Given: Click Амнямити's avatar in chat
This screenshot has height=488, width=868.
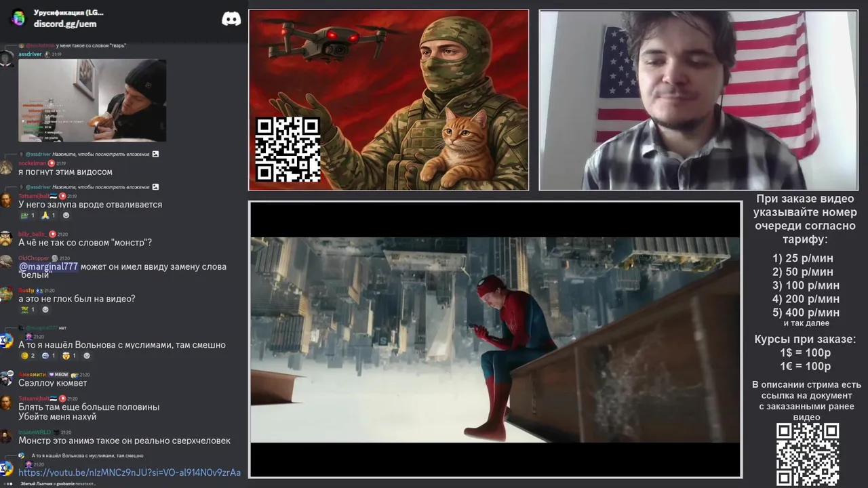Looking at the screenshot, I should click(x=7, y=379).
